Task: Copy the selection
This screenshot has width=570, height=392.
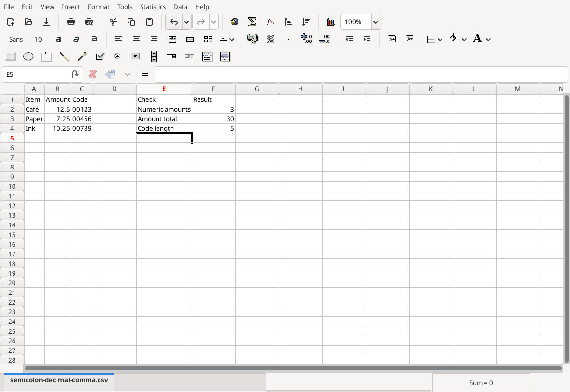Action: (131, 22)
